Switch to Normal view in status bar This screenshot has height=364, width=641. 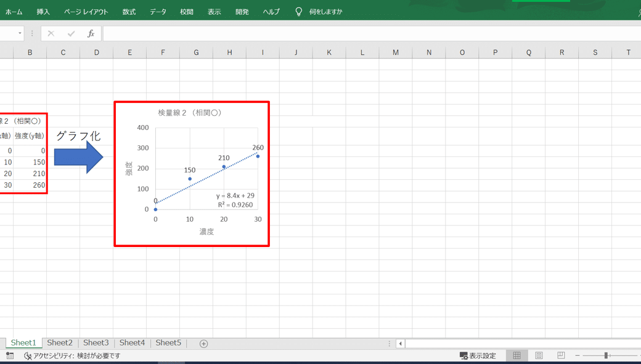(x=517, y=355)
